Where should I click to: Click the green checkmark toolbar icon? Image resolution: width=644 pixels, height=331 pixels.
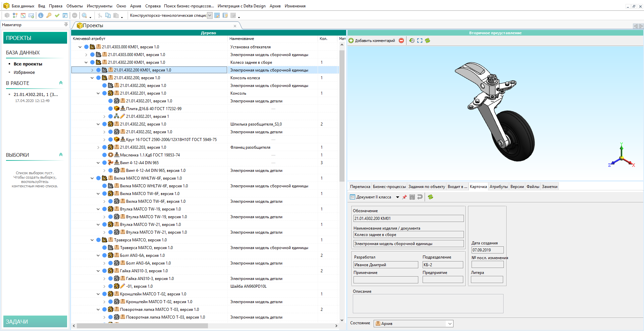(x=57, y=15)
